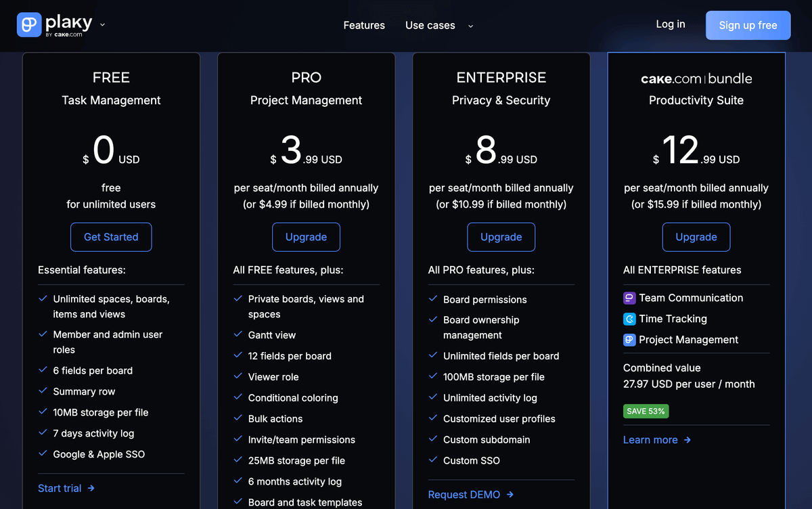Click the Log in link
The image size is (812, 509).
pos(670,24)
